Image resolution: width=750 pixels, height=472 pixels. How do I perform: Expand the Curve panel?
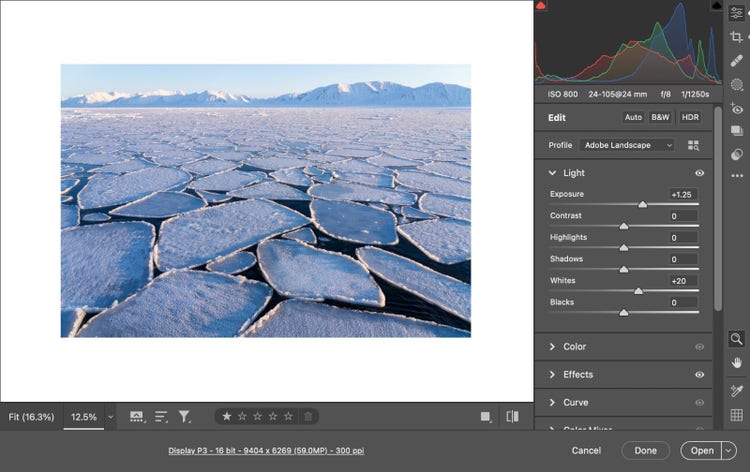[x=574, y=402]
